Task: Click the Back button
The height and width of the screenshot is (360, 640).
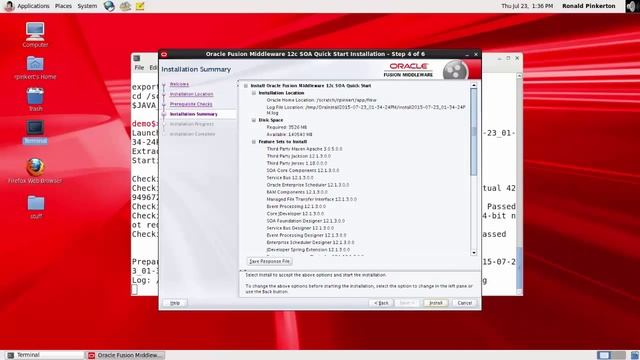Action: 381,303
